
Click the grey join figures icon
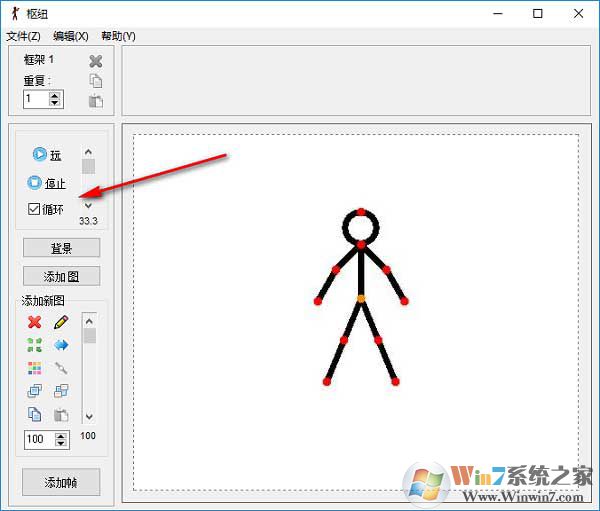61,368
